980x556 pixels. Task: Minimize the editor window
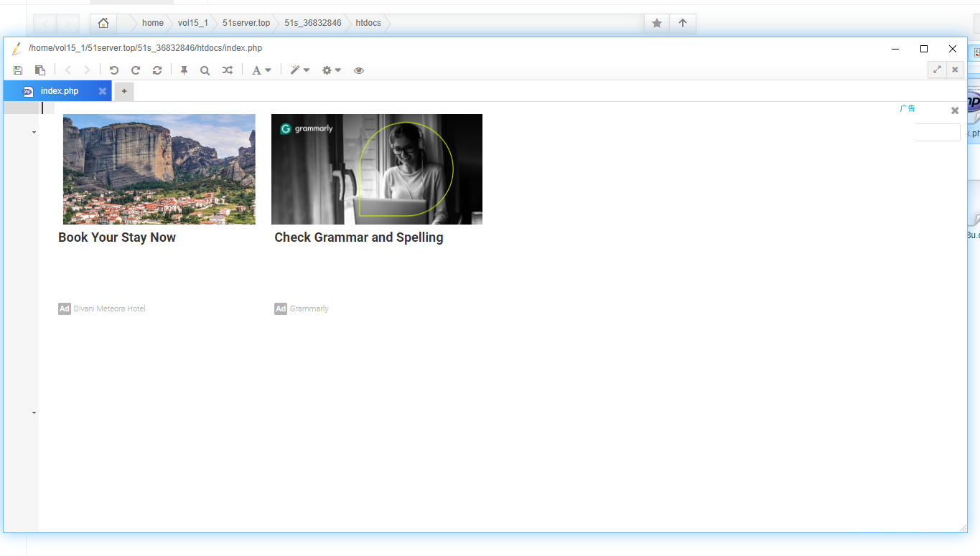895,49
